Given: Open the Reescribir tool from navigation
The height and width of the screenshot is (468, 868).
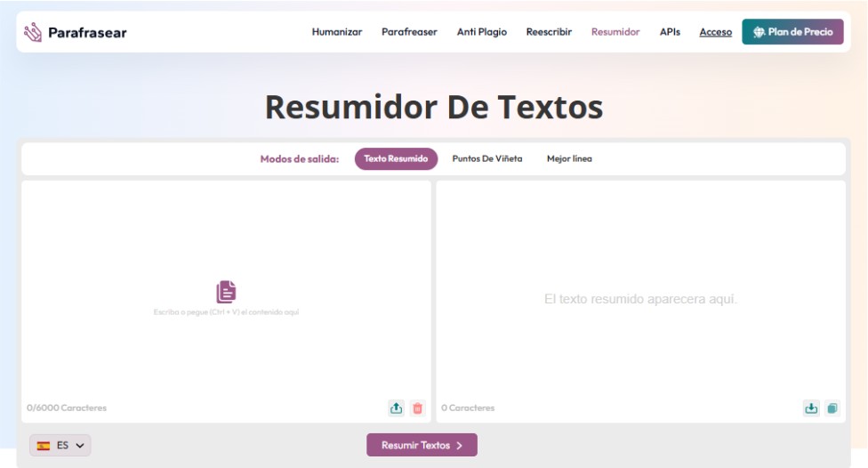Looking at the screenshot, I should 549,32.
